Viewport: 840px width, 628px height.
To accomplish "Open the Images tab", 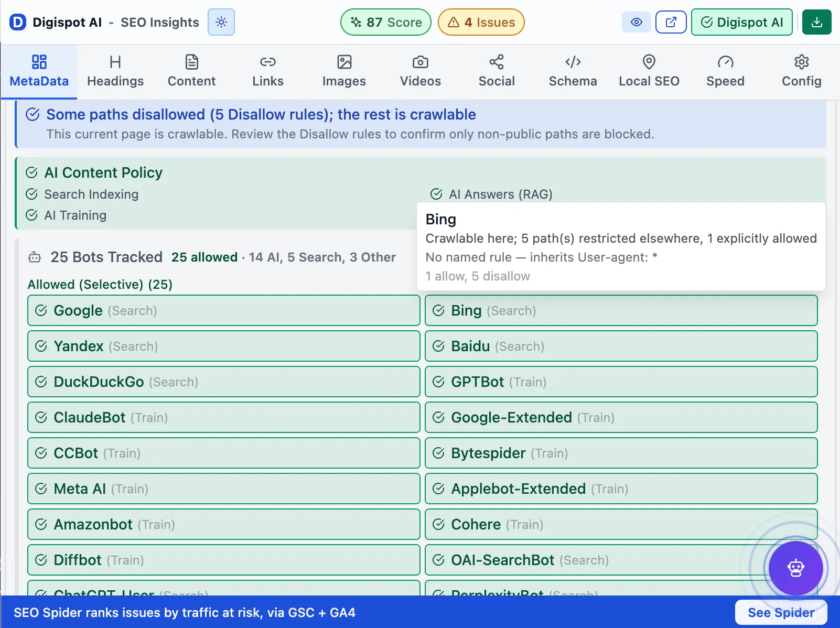I will [x=344, y=72].
